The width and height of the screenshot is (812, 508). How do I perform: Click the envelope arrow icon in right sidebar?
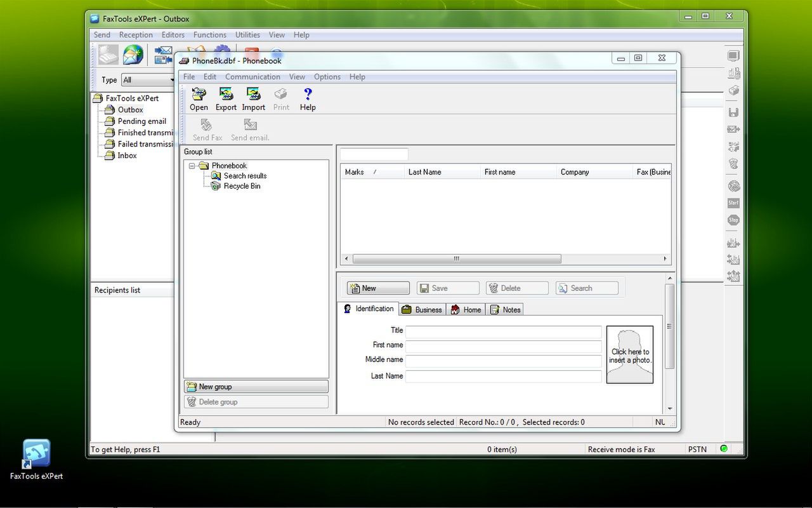point(733,130)
